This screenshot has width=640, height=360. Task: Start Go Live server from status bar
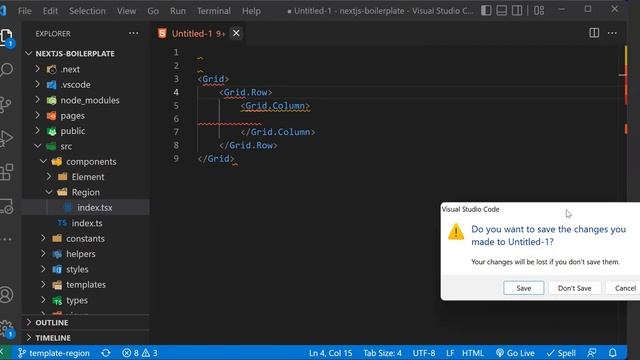tap(515, 353)
